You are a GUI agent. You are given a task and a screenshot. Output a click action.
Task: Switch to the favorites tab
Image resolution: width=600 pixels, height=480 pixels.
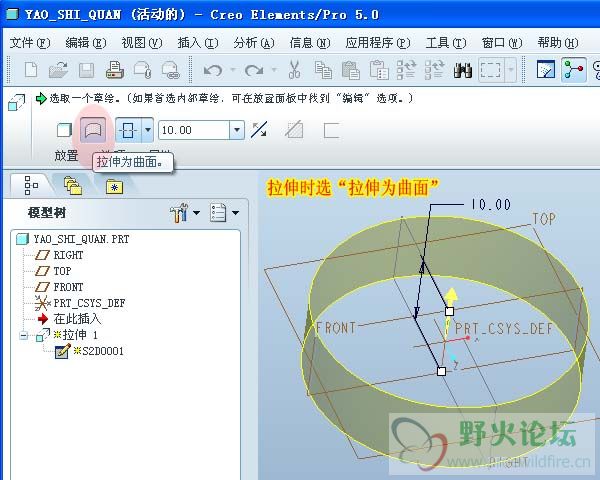[x=114, y=186]
